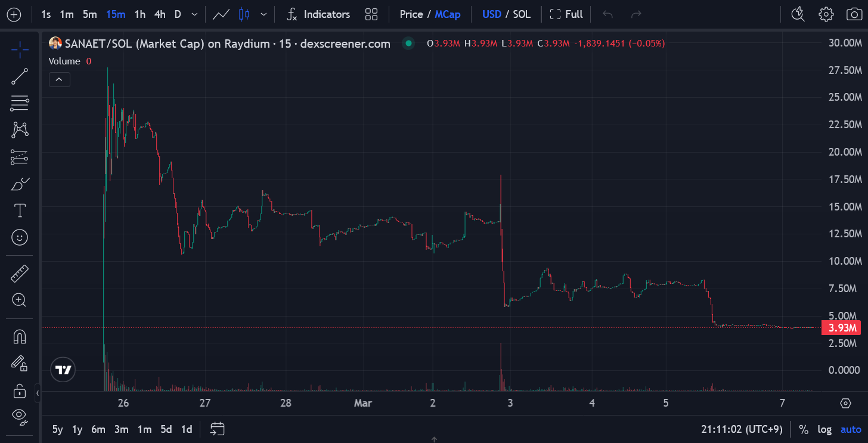Select the trend line drawing tool
Viewport: 868px width, 443px height.
click(20, 76)
